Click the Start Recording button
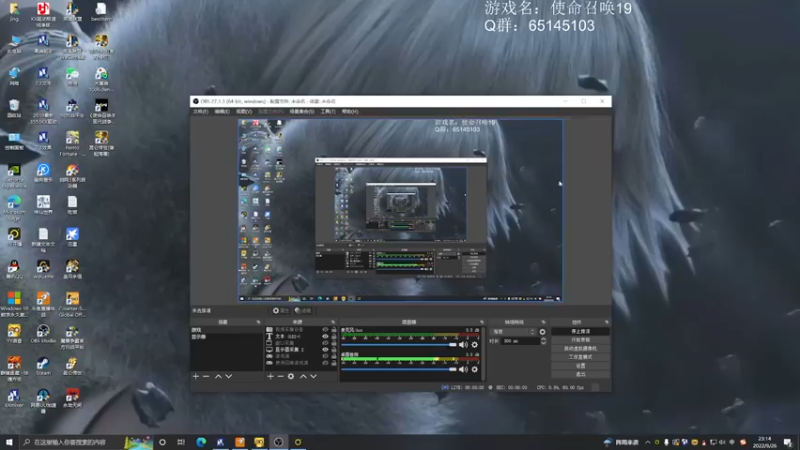 tap(581, 340)
